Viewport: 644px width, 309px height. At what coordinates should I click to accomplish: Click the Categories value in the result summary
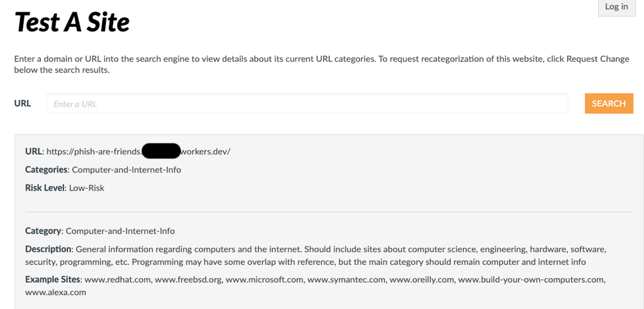(126, 170)
